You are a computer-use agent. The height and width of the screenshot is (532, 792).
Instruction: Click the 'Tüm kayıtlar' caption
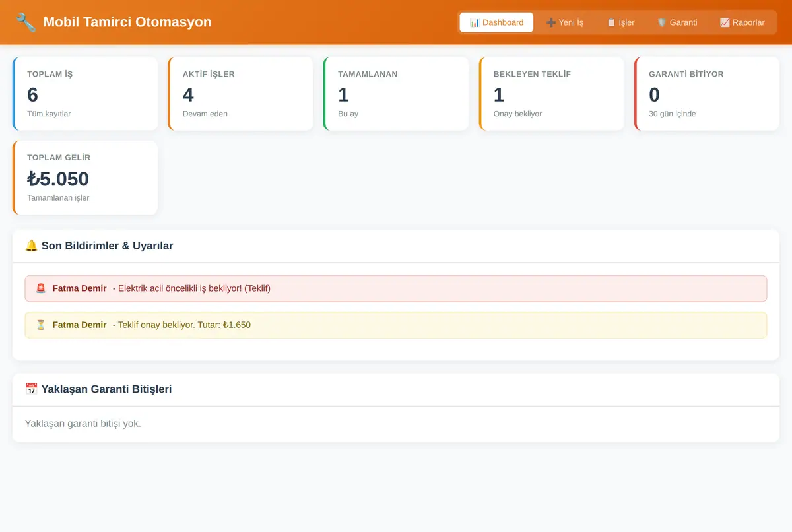49,114
